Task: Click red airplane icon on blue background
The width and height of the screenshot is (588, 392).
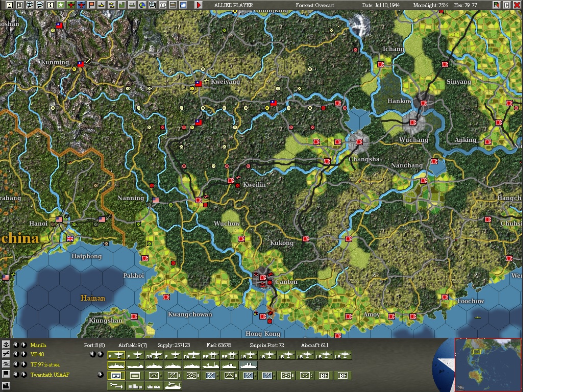Action: click(81, 5)
